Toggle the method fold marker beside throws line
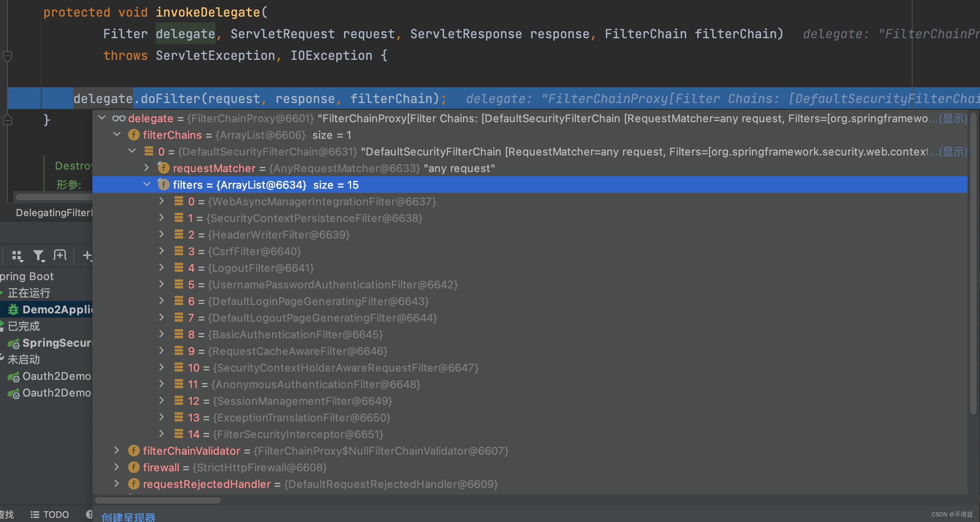The height and width of the screenshot is (522, 980). click(7, 56)
